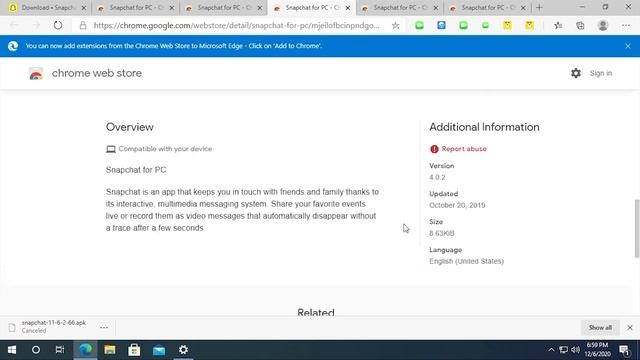Image resolution: width=640 pixels, height=360 pixels.
Task: Add page to favorites with star icon
Action: click(395, 25)
